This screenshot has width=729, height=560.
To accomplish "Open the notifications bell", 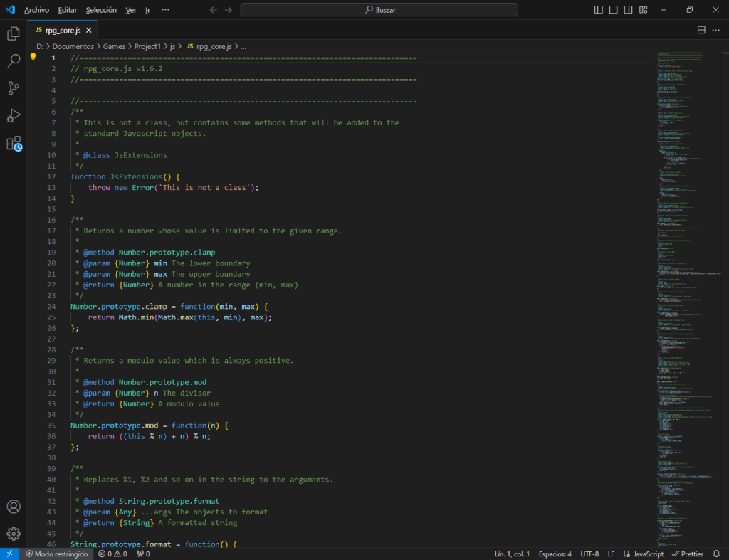I will [x=716, y=554].
